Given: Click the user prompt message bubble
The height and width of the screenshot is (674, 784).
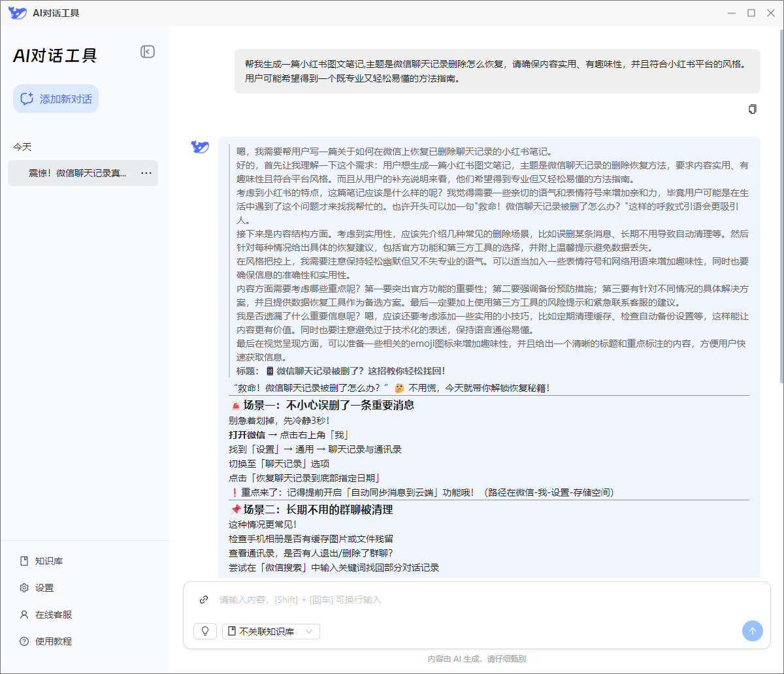Looking at the screenshot, I should (x=497, y=71).
